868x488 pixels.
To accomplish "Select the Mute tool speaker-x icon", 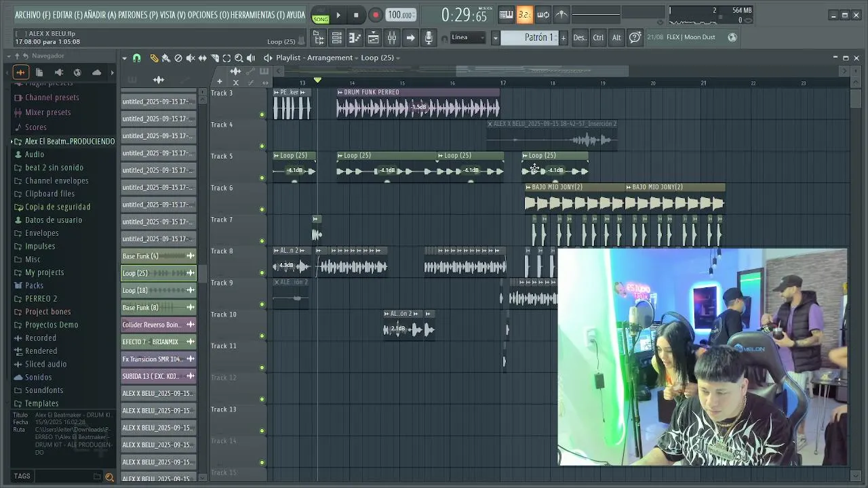I will click(191, 58).
